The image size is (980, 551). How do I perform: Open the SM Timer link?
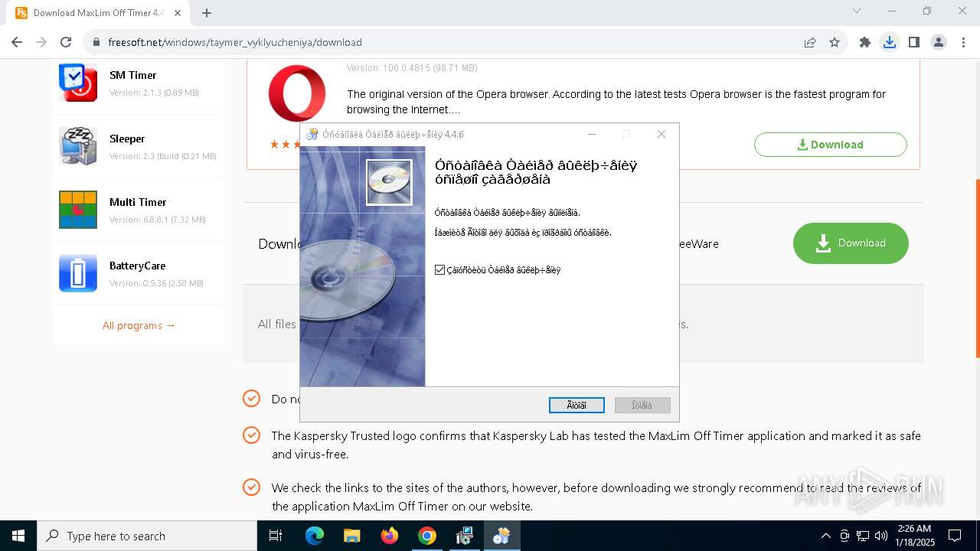click(x=132, y=75)
